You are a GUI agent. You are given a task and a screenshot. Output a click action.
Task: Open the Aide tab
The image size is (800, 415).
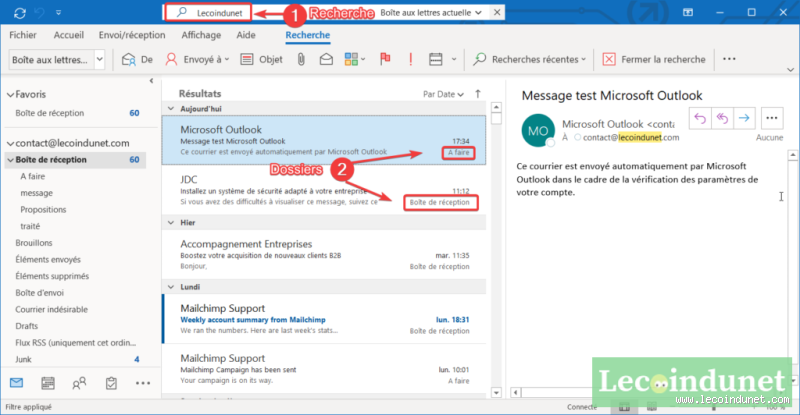tap(245, 35)
